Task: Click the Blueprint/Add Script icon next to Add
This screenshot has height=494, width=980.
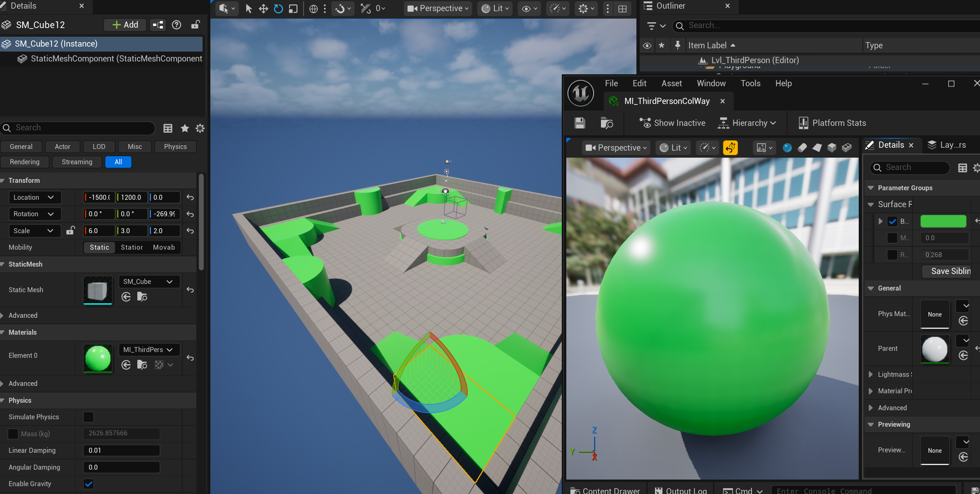Action: click(158, 25)
